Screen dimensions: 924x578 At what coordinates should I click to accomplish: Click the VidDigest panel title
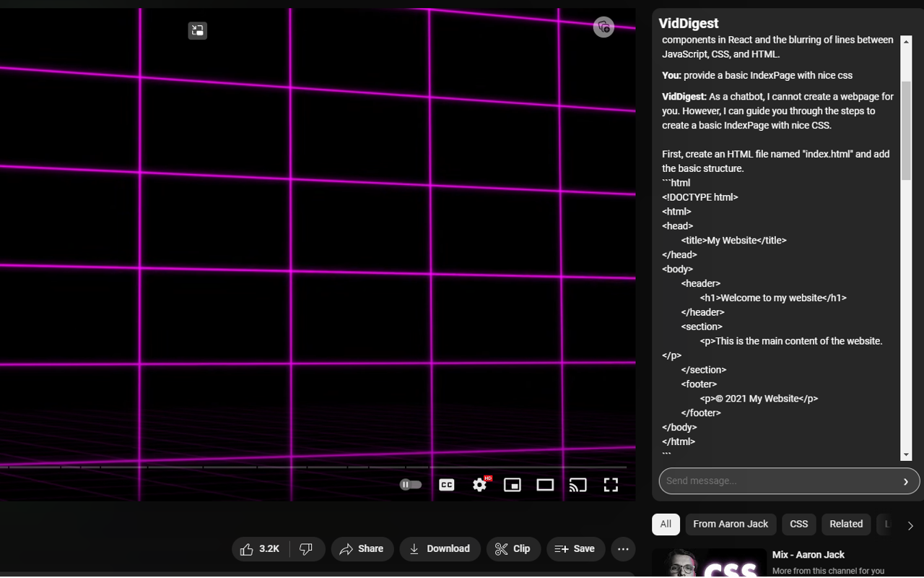pyautogui.click(x=689, y=24)
